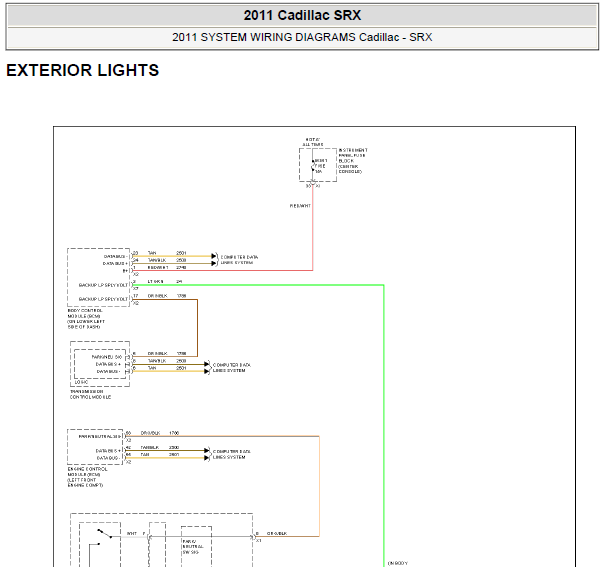Click 'TAN/BLK' wire label at BCM pin 24
Image resolution: width=602 pixels, height=567 pixels.
[x=157, y=260]
